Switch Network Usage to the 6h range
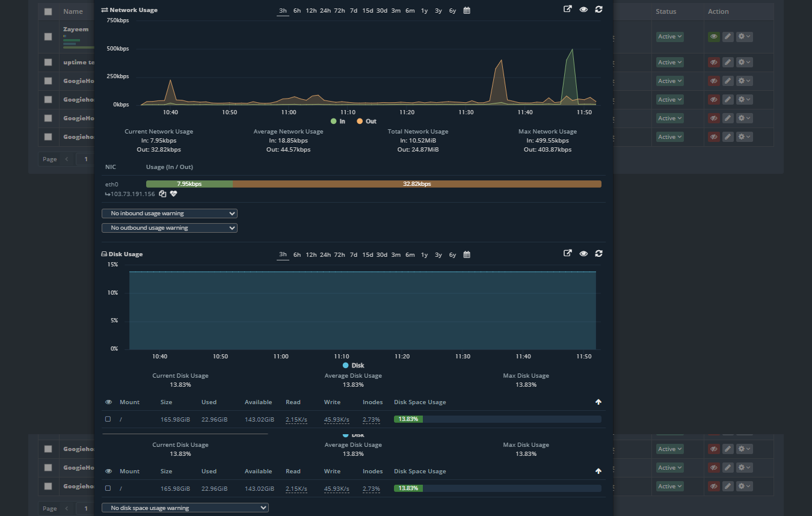The image size is (812, 516). pos(297,11)
